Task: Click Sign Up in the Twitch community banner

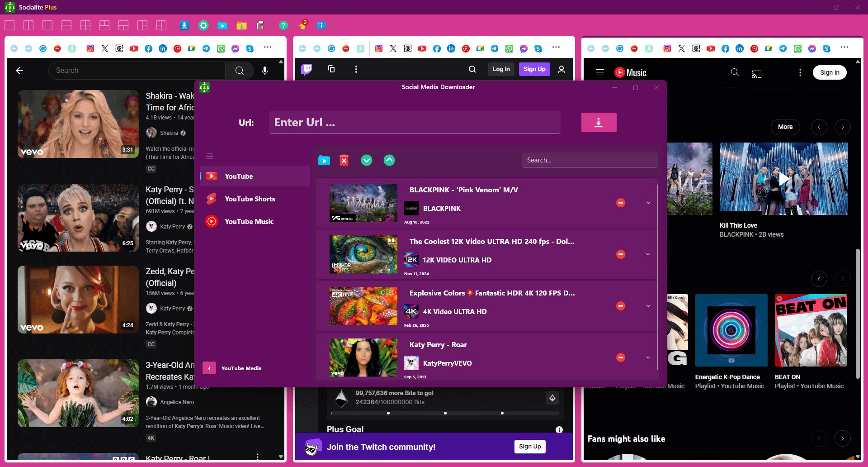Action: (x=530, y=446)
